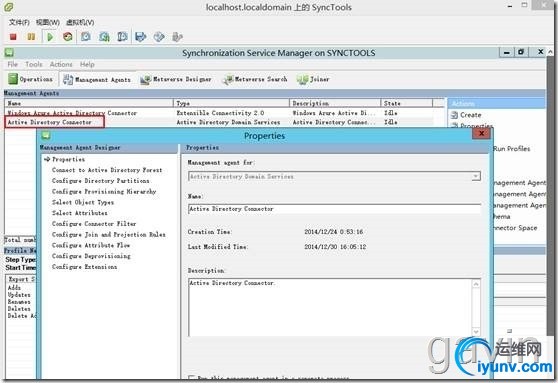Click the Name input field
Viewport: 558px width, 383px height.
(x=335, y=209)
